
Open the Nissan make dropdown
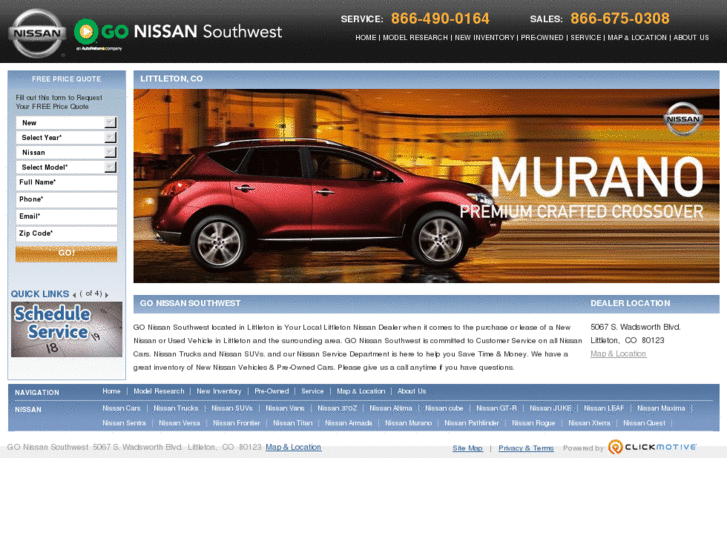[x=66, y=153]
